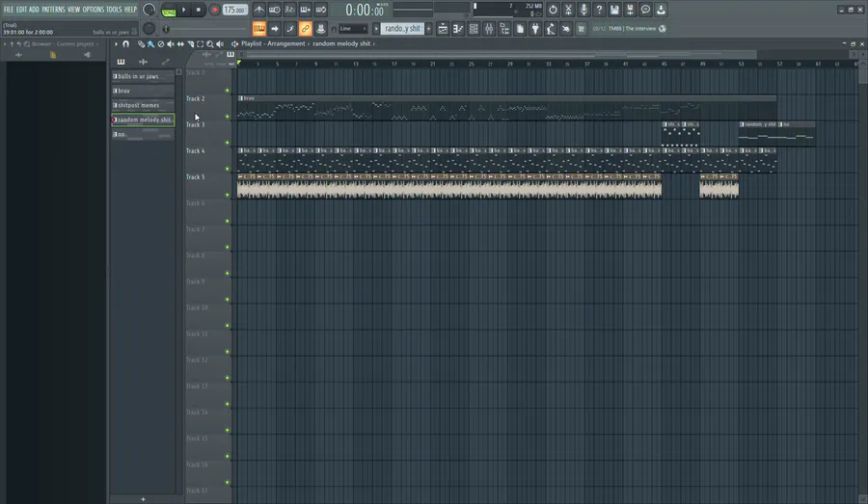The image size is (868, 504).
Task: Open the rando..y shit pattern selector
Action: point(402,29)
